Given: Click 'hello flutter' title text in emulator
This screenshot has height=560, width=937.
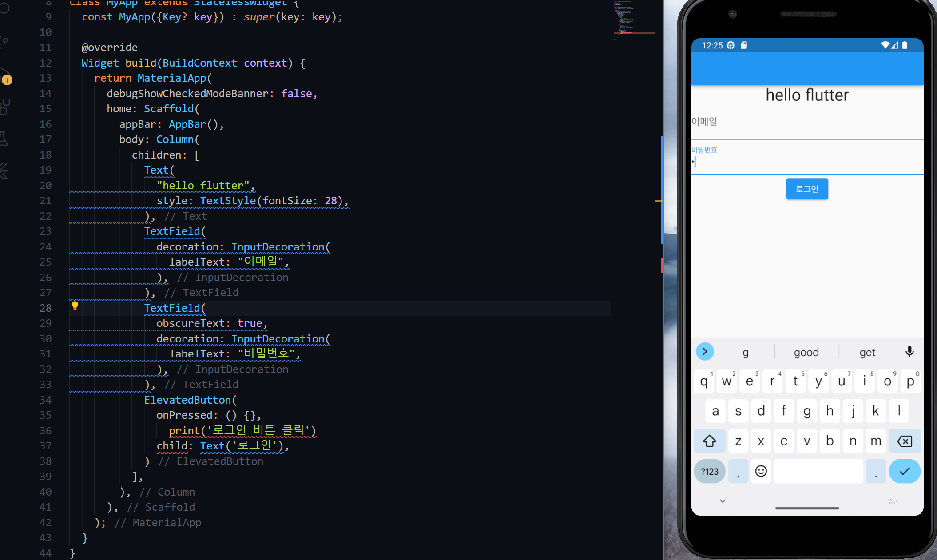Looking at the screenshot, I should coord(807,95).
